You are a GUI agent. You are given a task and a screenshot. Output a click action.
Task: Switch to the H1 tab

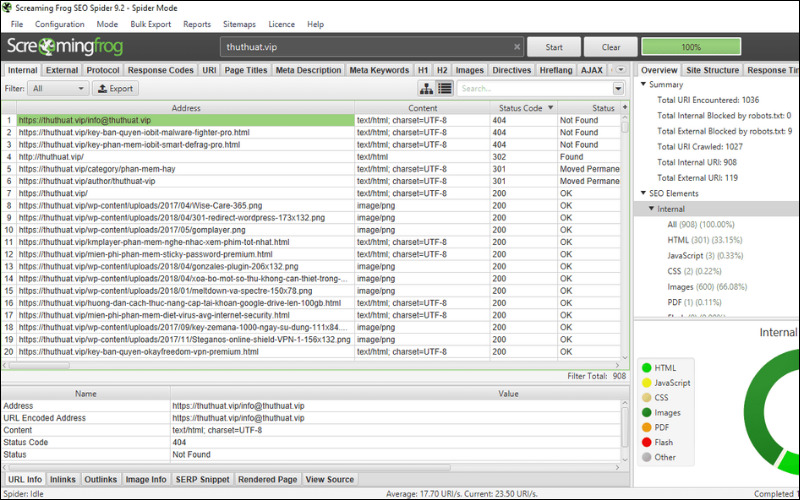click(423, 70)
